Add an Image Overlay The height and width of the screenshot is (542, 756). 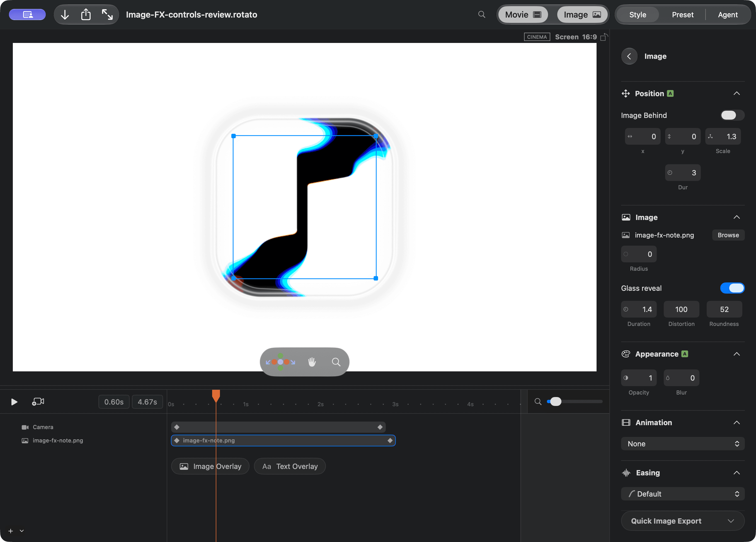click(210, 466)
